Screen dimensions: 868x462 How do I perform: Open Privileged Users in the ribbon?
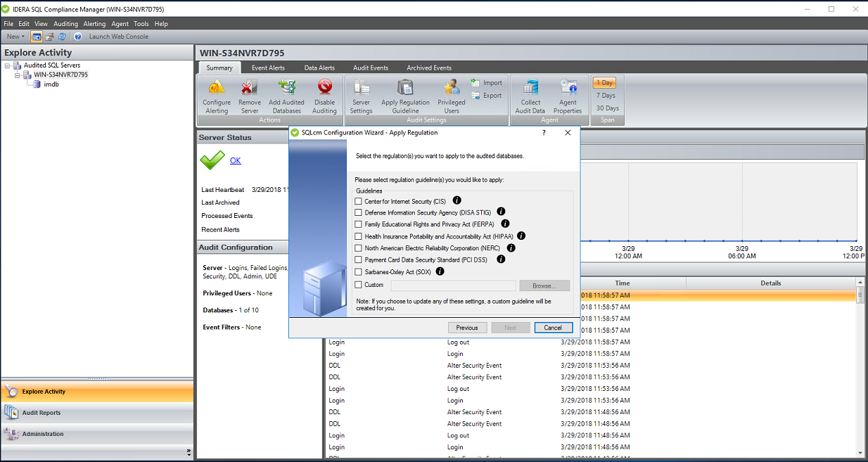[x=452, y=96]
